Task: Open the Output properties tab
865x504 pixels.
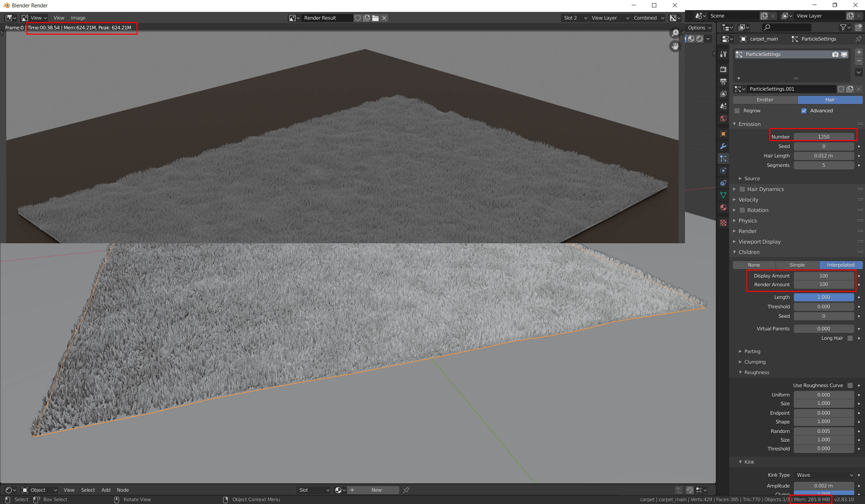Action: [723, 82]
